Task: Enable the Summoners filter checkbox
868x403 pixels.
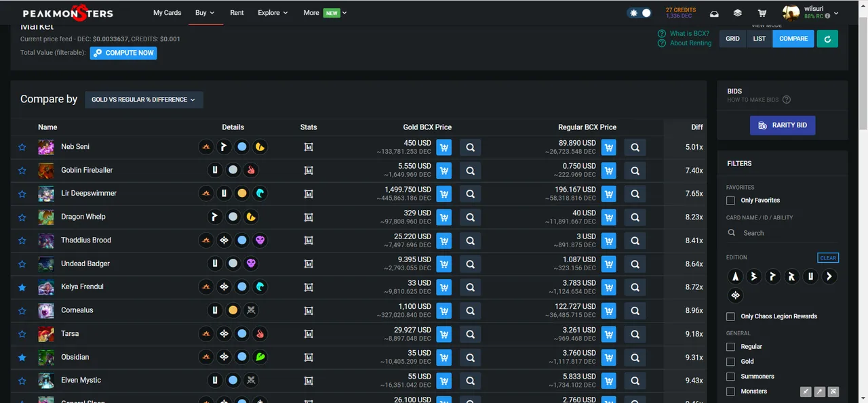Action: pos(730,377)
